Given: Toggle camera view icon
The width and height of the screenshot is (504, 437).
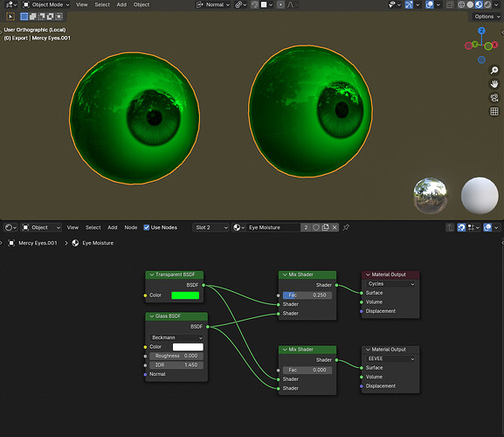Looking at the screenshot, I should point(494,98).
